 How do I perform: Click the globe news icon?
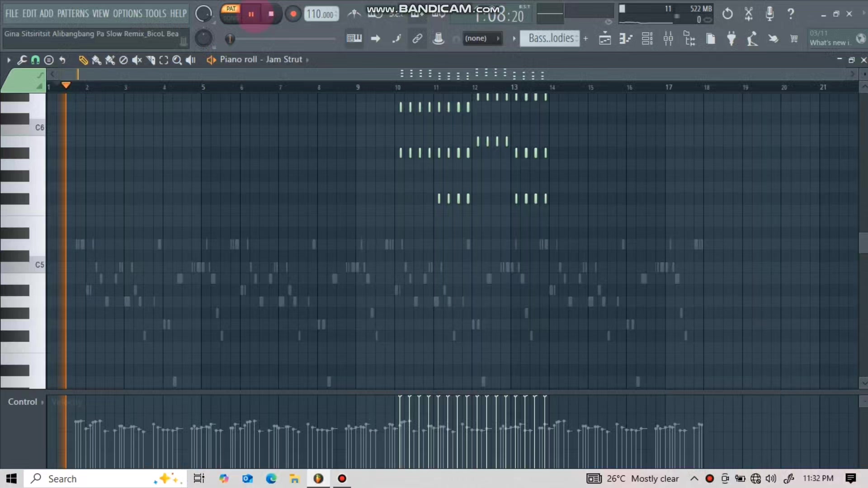pos(861,39)
